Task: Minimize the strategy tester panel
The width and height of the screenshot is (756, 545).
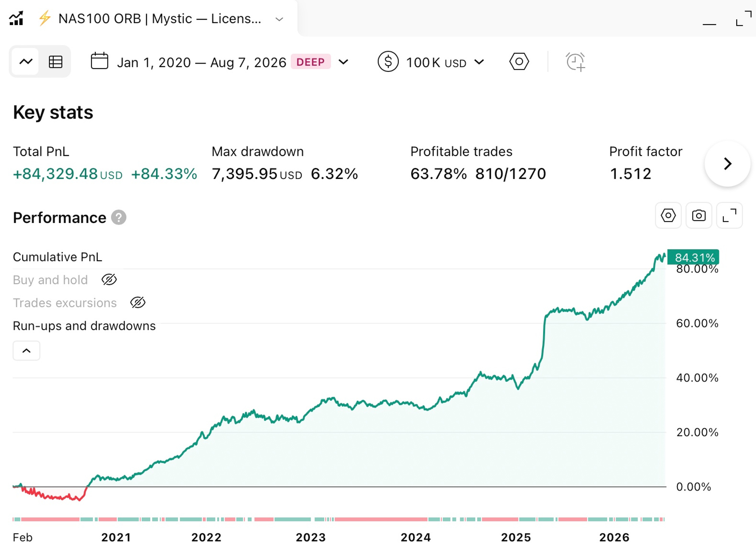Action: [709, 24]
